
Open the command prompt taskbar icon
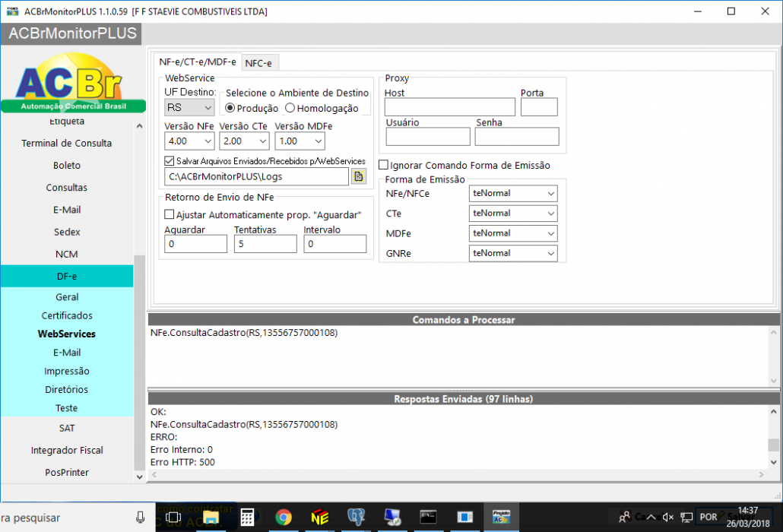pos(428,517)
